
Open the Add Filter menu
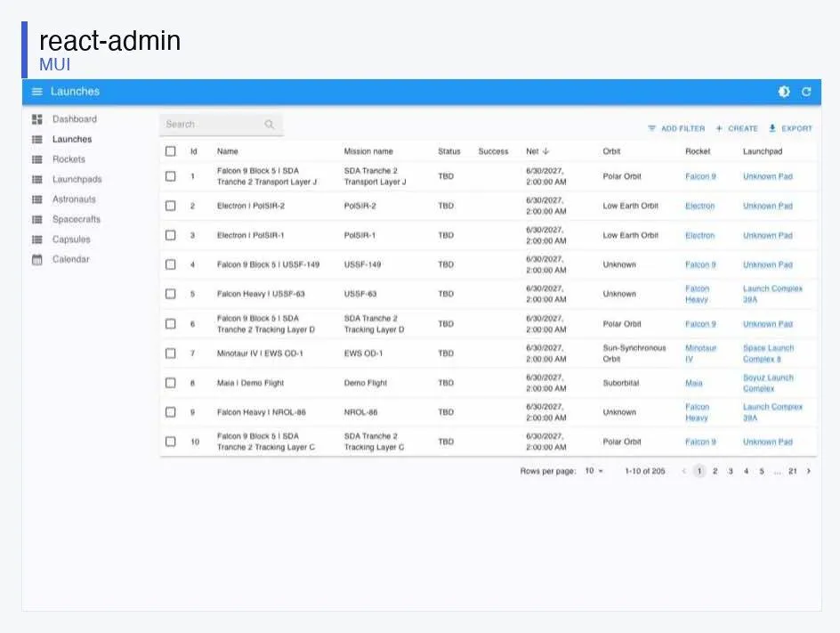click(676, 128)
